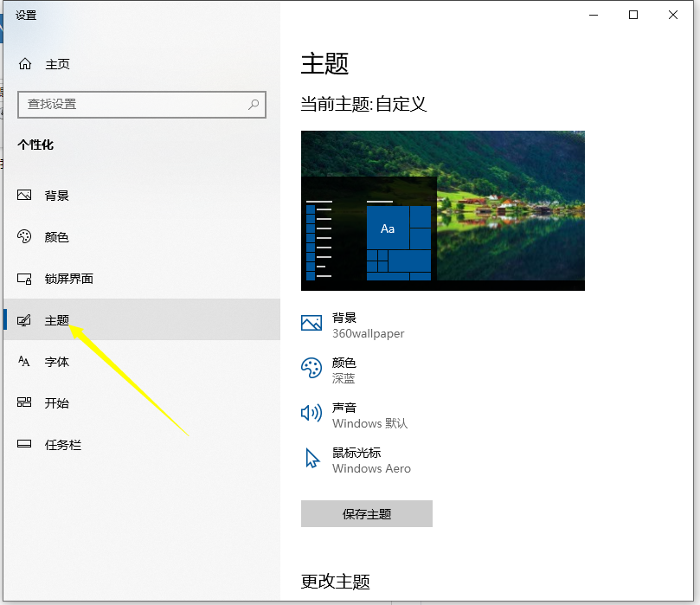Click the pen icon beside 主题 in sidebar
Screen dimensions: 700x605
pyautogui.click(x=25, y=320)
